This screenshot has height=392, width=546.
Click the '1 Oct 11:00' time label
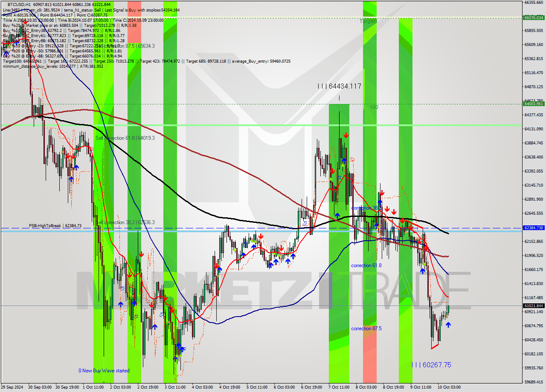click(x=93, y=387)
